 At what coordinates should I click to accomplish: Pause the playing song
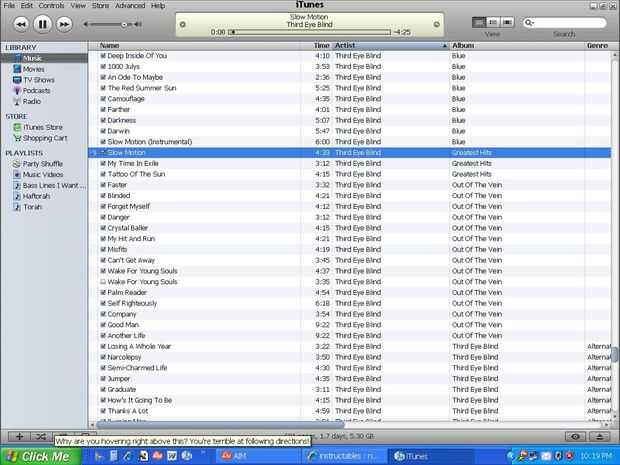(42, 25)
